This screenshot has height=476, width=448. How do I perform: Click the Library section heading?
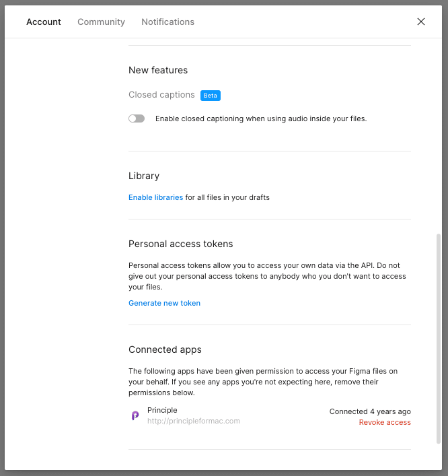point(144,176)
